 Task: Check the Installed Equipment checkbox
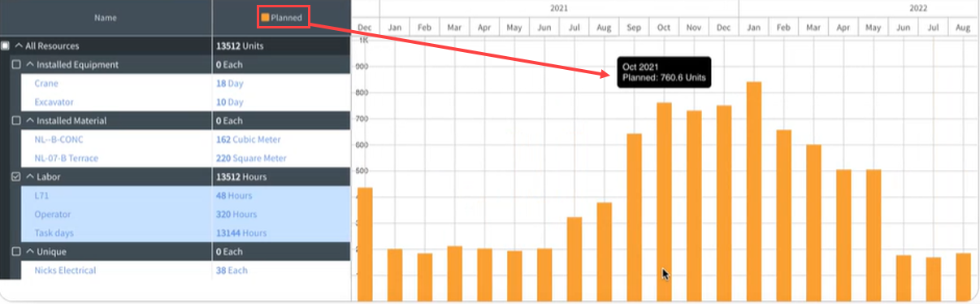[16, 64]
